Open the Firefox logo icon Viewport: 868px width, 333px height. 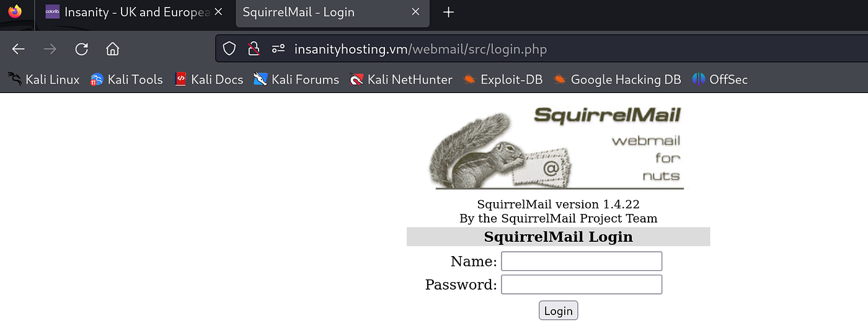pyautogui.click(x=15, y=12)
